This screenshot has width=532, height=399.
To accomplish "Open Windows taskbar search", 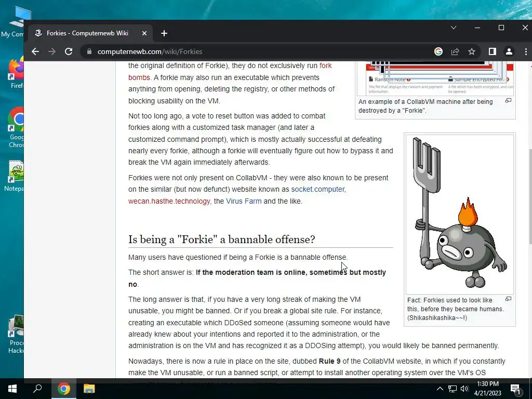I will pos(37,389).
